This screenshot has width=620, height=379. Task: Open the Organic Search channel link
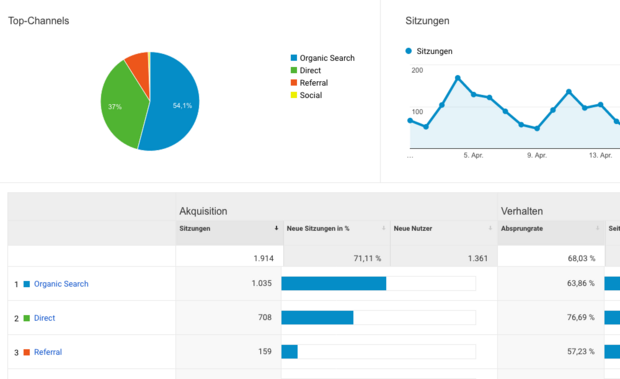point(61,284)
